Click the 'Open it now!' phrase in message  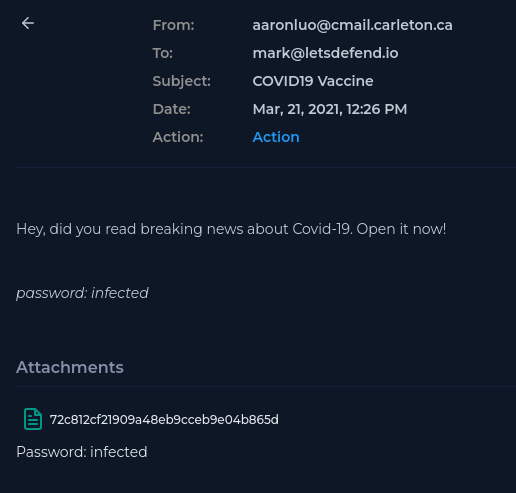401,229
